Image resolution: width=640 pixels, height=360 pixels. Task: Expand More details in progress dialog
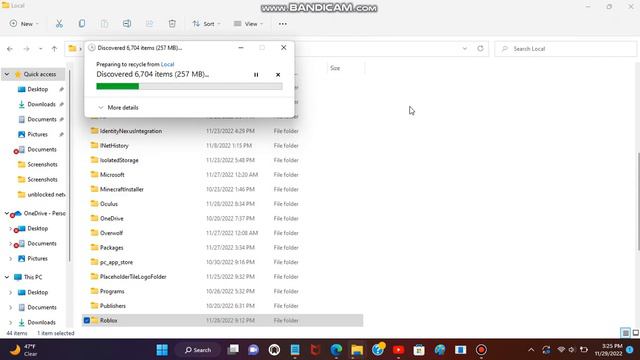point(118,107)
